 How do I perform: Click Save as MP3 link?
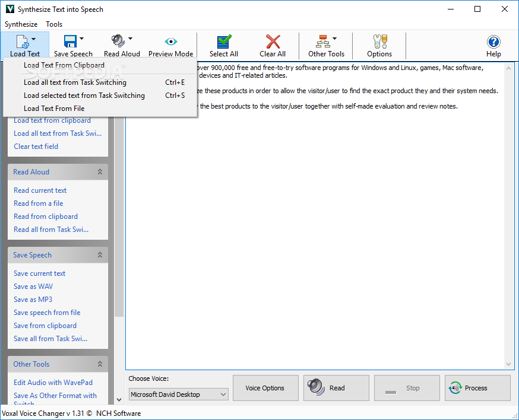pos(33,300)
